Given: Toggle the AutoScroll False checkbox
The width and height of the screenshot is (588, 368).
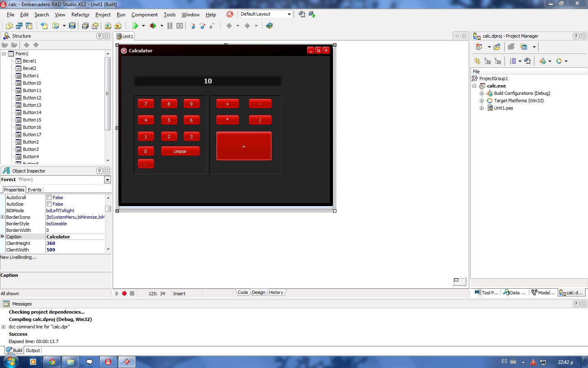Looking at the screenshot, I should pos(49,197).
